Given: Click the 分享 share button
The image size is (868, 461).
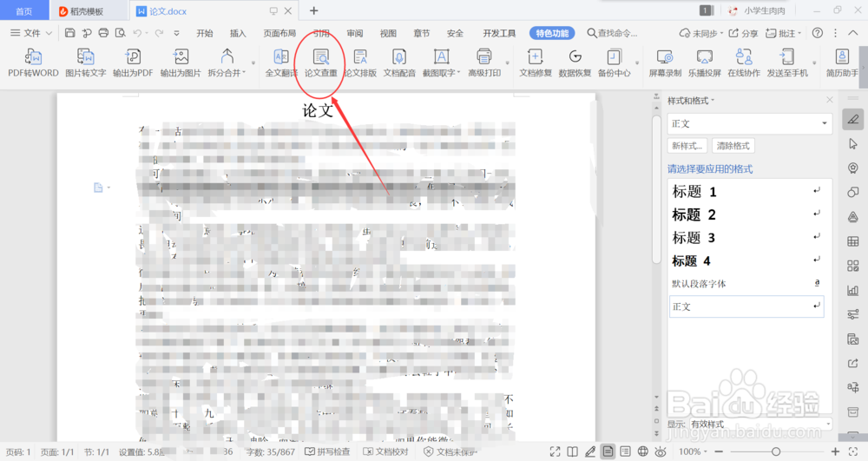Looking at the screenshot, I should coord(743,33).
